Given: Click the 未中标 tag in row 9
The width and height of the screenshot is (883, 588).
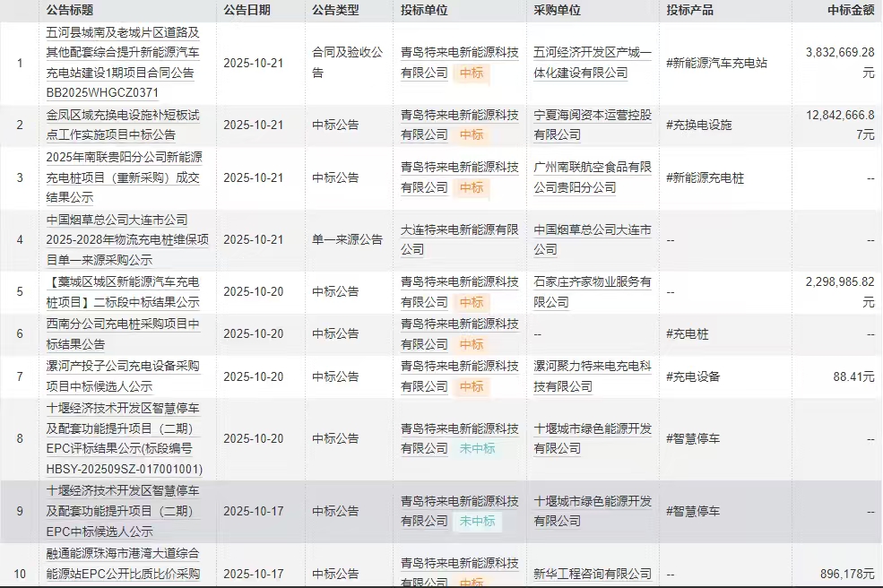Looking at the screenshot, I should 477,522.
